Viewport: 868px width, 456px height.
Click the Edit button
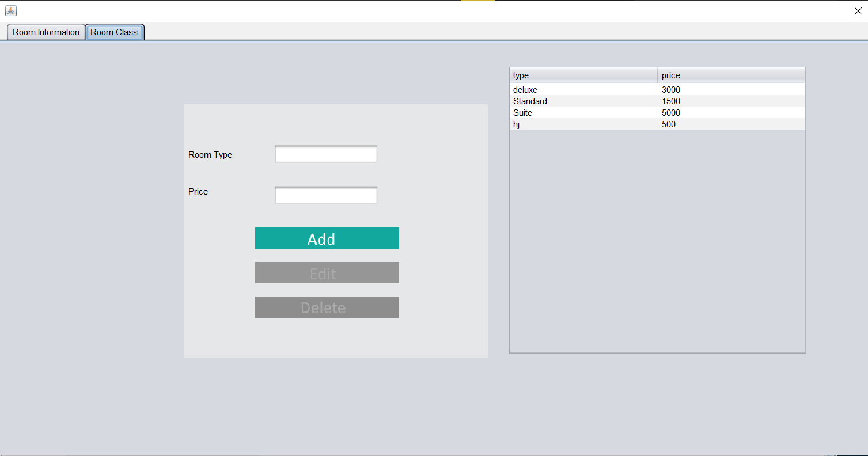coord(327,273)
